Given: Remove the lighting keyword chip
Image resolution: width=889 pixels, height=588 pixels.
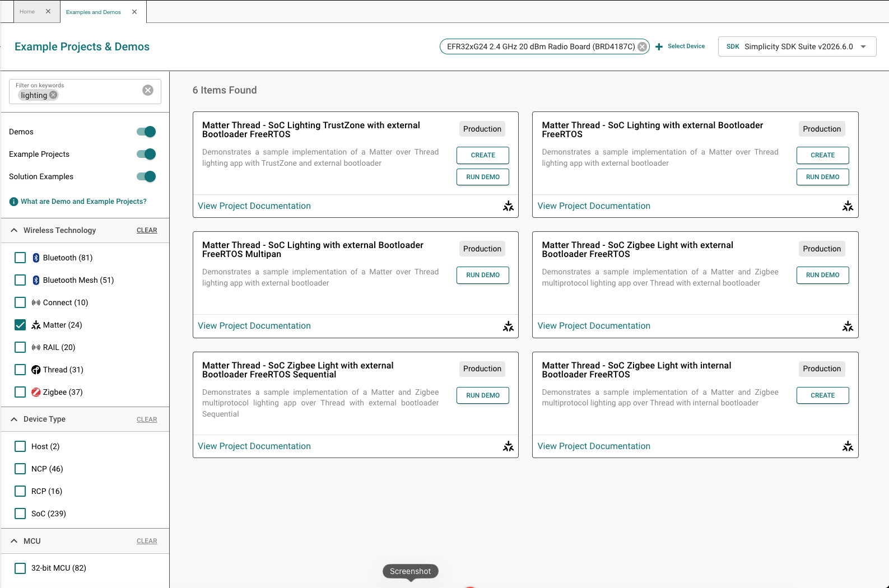Looking at the screenshot, I should pos(53,95).
